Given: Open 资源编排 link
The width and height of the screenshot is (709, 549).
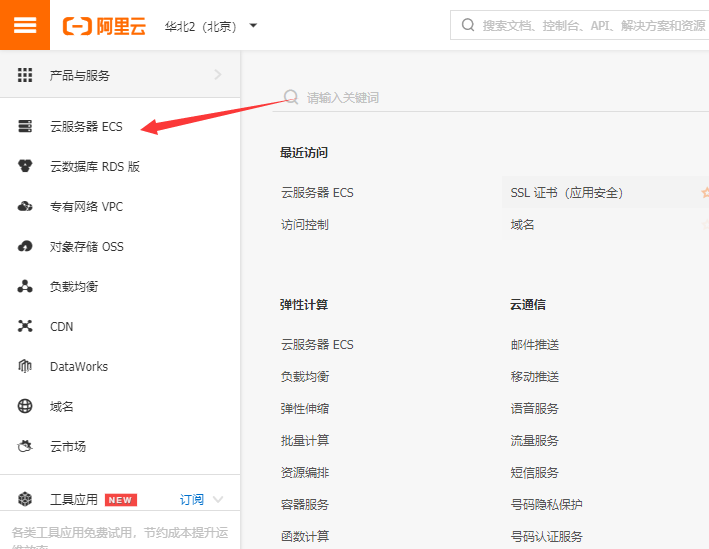Looking at the screenshot, I should [x=305, y=473].
